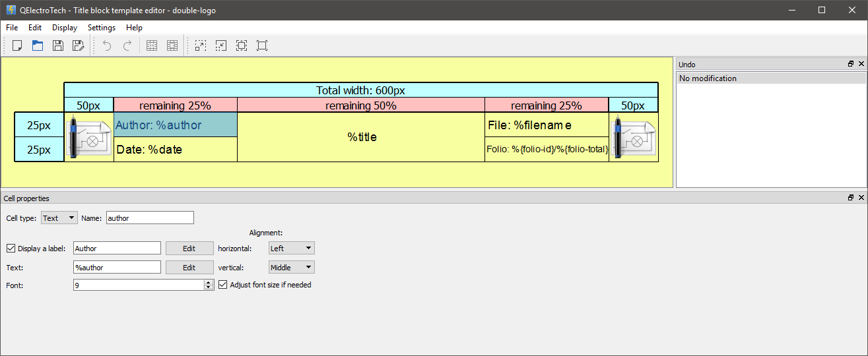Float the Cell properties panel
Viewport: 868px width, 356px height.
851,198
